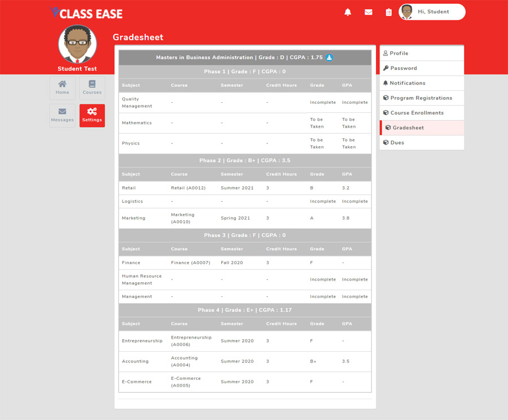The width and height of the screenshot is (508, 420).
Task: Open notifications from the top bar bell icon
Action: coord(348,12)
